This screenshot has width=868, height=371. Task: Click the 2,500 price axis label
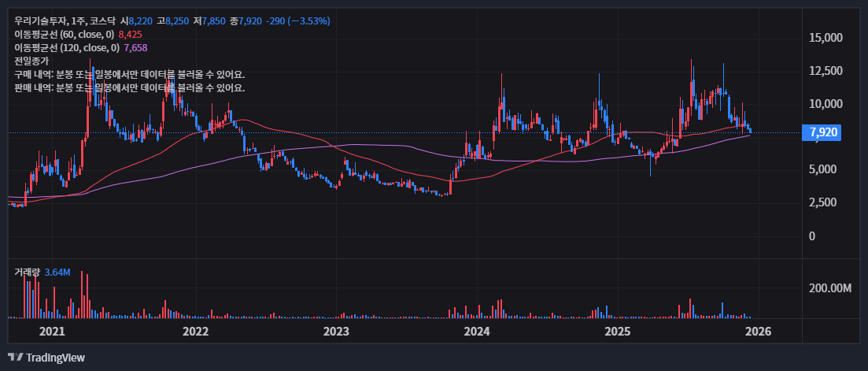tap(823, 202)
